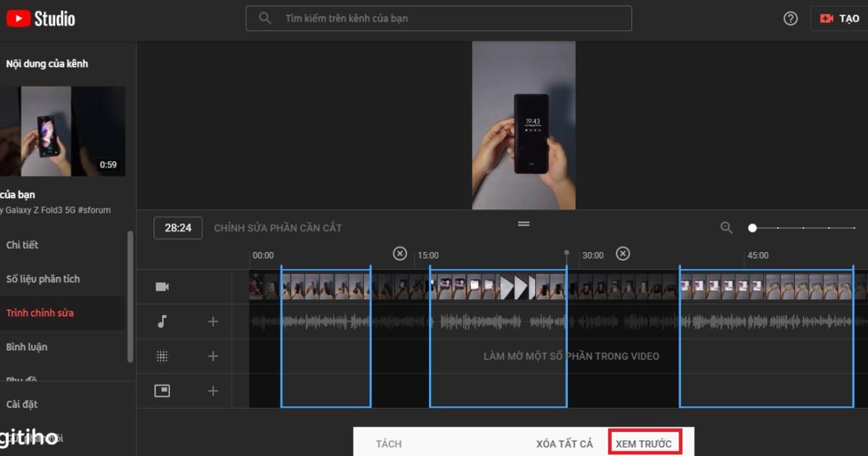Click the plus on the end screen row
The width and height of the screenshot is (868, 456).
pyautogui.click(x=213, y=390)
